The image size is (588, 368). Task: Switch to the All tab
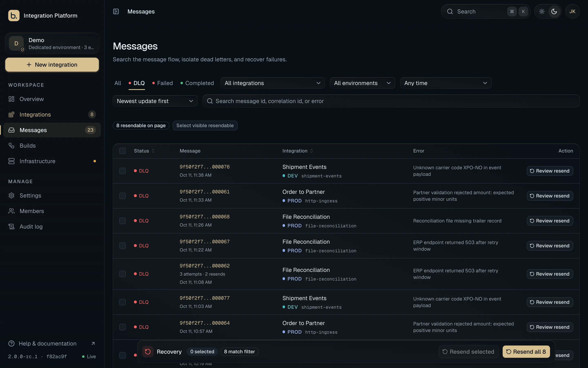tap(118, 83)
